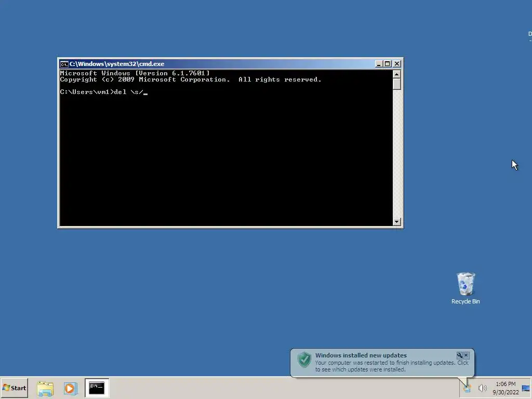The height and width of the screenshot is (399, 532).
Task: Open notification options wrench icon
Action: pos(460,355)
